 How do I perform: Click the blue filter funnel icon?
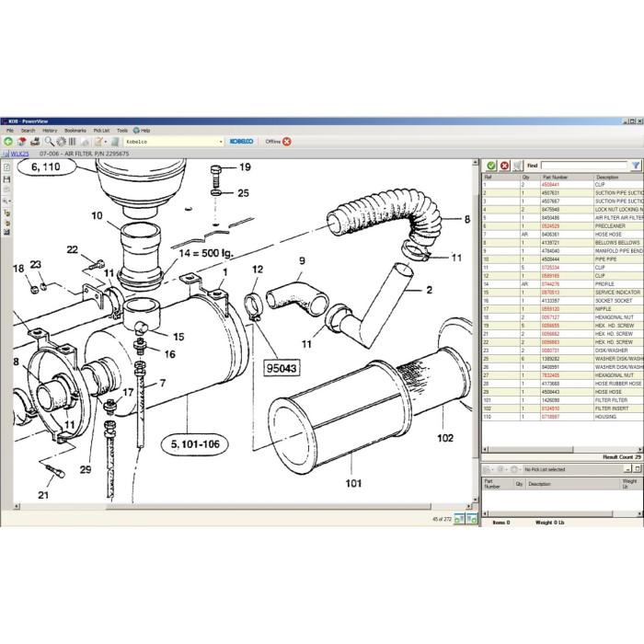[x=636, y=166]
